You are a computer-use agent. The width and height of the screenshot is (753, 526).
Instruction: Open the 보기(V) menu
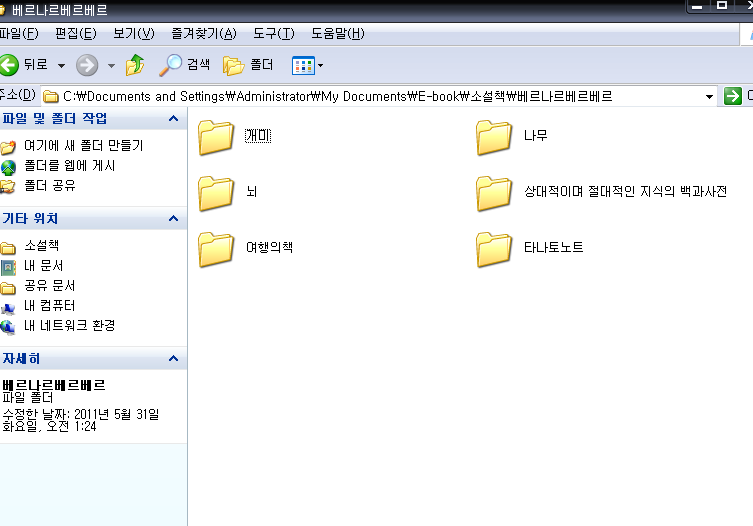point(134,34)
